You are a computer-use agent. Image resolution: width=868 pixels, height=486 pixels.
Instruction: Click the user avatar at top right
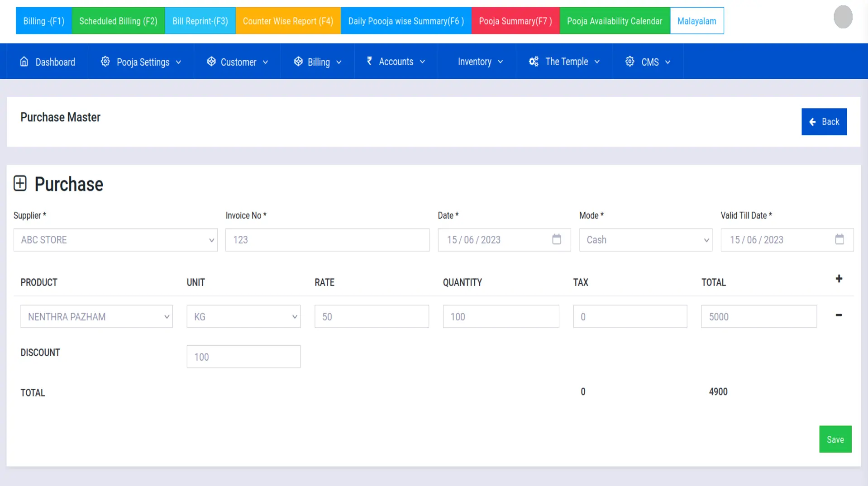coord(843,17)
